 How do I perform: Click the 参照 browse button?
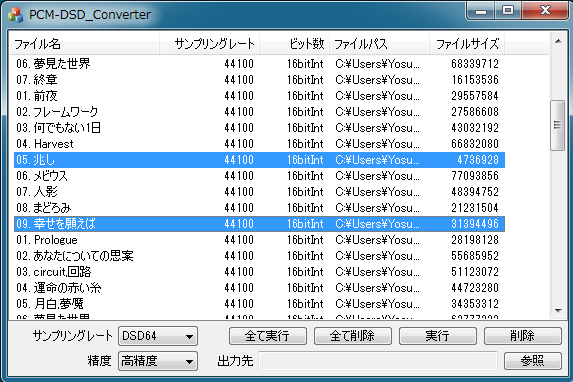click(532, 361)
